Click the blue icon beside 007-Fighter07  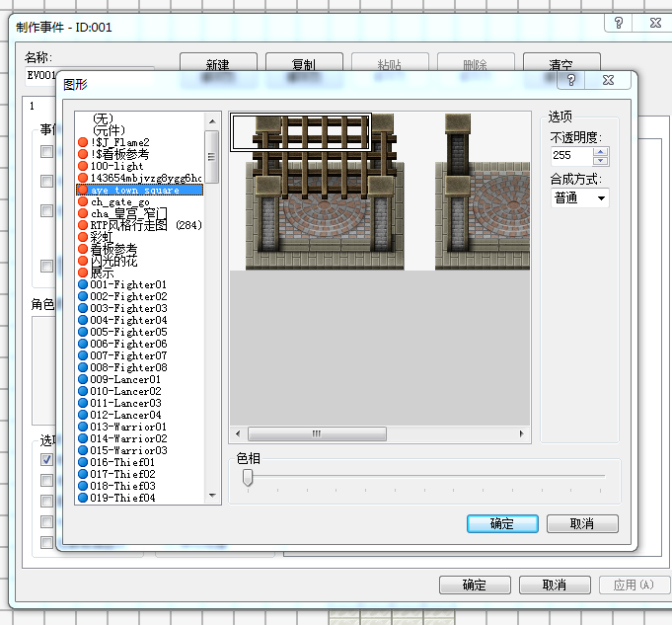pos(83,355)
